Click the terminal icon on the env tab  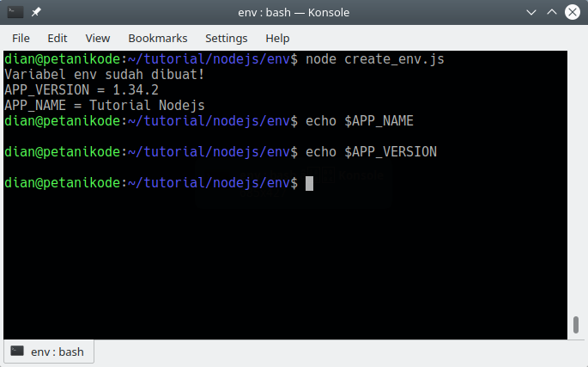(17, 352)
